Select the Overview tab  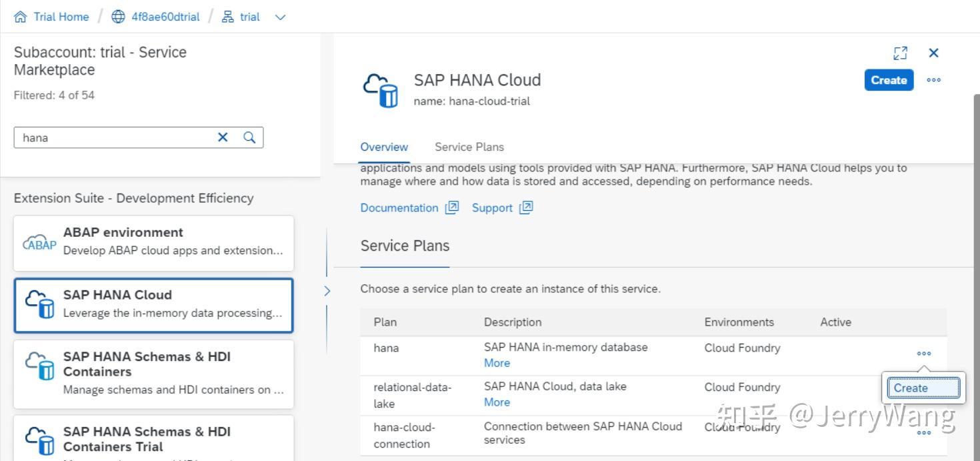pyautogui.click(x=384, y=147)
